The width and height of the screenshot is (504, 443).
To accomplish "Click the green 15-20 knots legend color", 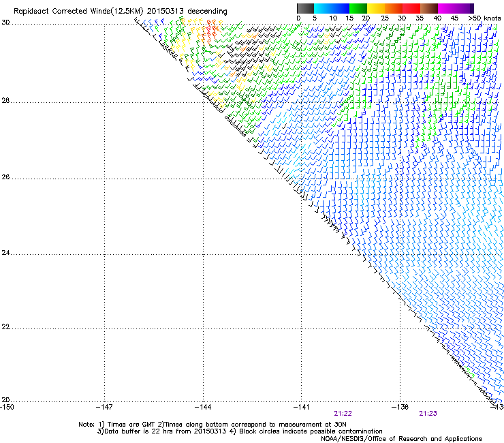I will click(358, 8).
